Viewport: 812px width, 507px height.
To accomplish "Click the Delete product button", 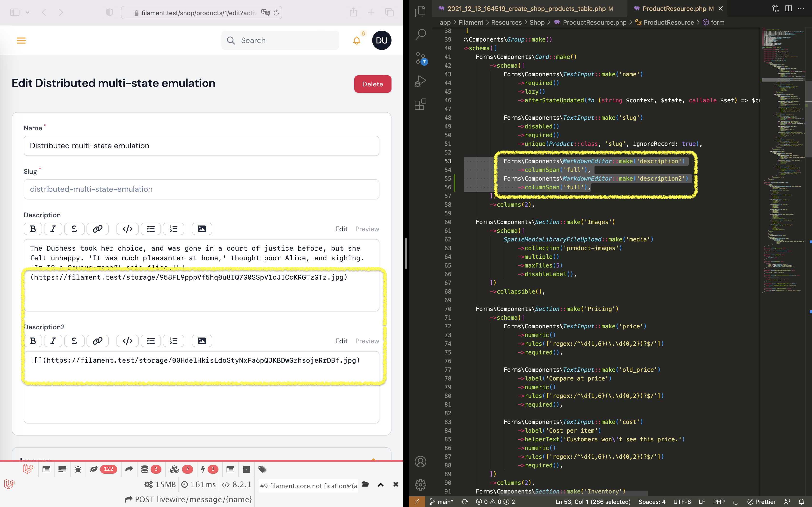I will point(372,84).
